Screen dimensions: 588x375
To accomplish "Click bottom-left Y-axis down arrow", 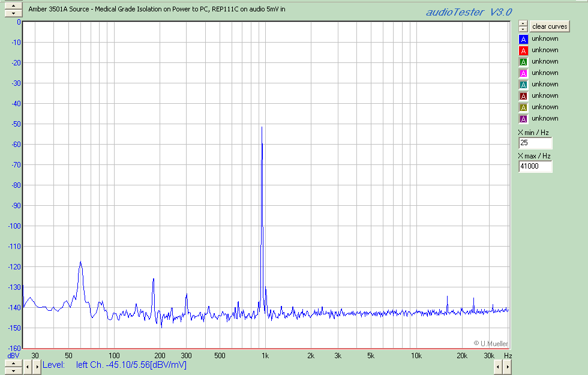I will click(13, 371).
